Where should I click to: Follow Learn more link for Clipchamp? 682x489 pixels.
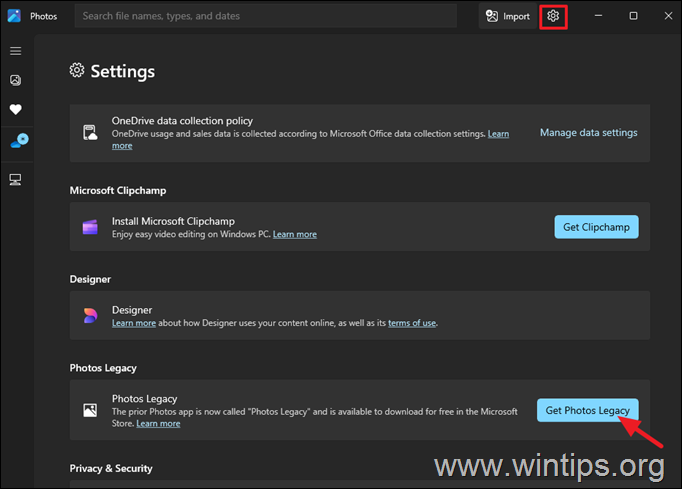click(295, 234)
